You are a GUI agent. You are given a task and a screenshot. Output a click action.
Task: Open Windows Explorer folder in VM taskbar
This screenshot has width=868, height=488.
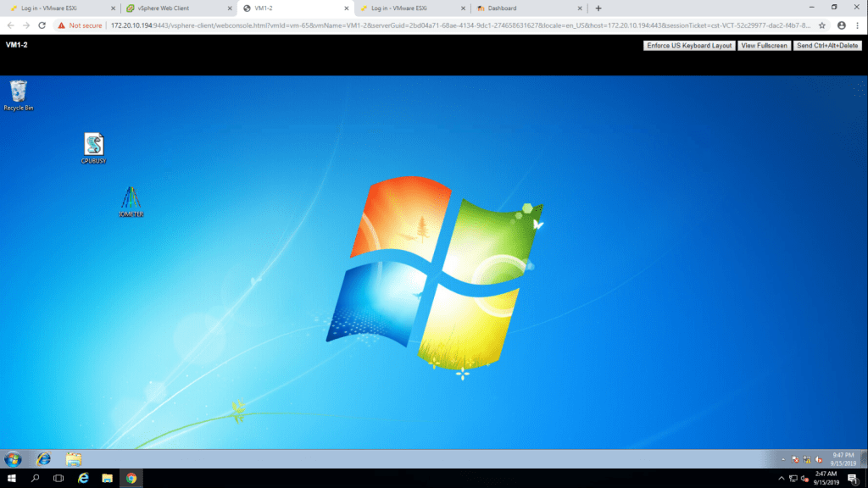point(74,459)
